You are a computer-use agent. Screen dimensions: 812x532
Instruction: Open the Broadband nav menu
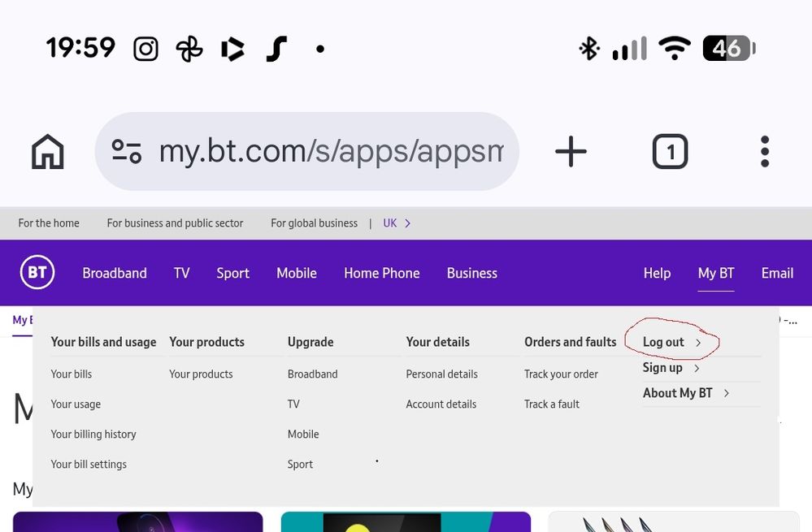point(115,273)
